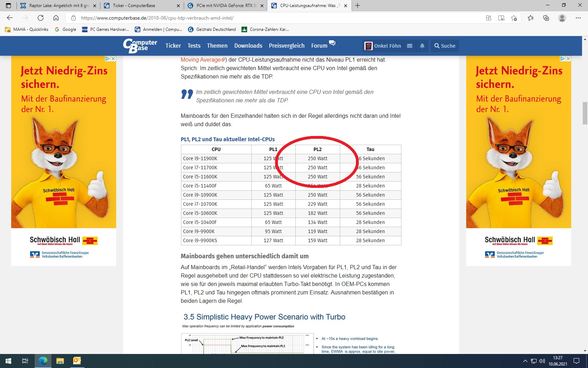The width and height of the screenshot is (588, 368).
Task: Open the Onkel Föhn user profile
Action: click(x=383, y=46)
